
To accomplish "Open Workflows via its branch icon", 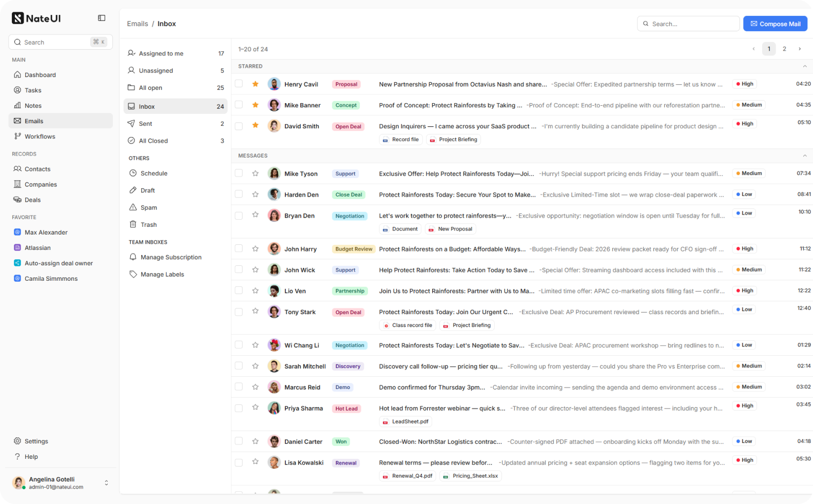I will click(x=17, y=136).
